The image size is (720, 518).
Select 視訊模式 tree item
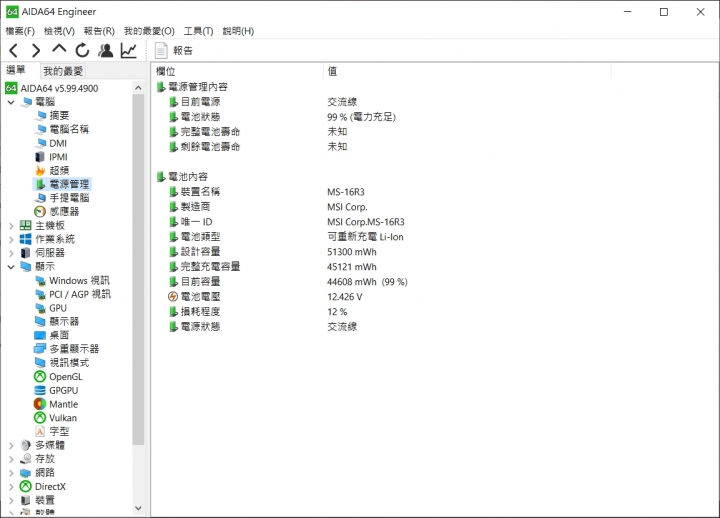coord(69,363)
